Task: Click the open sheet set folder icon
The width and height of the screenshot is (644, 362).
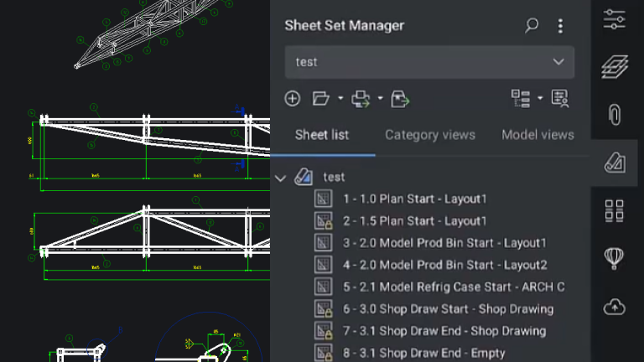Action: coord(321,99)
